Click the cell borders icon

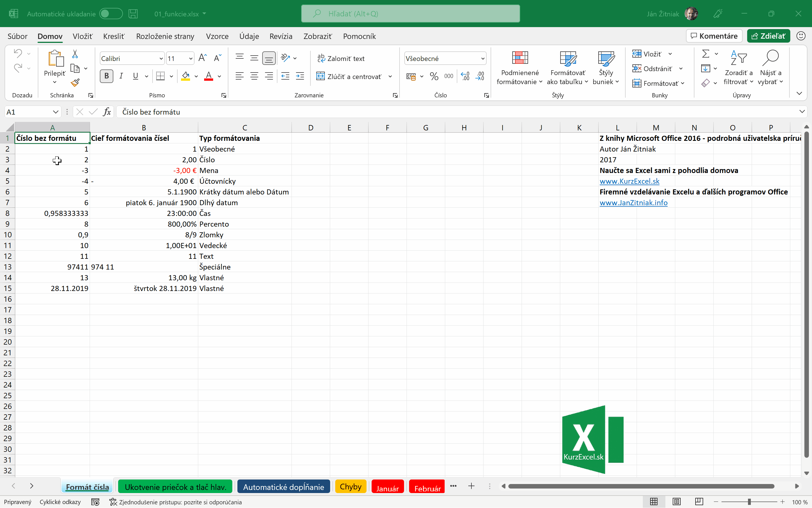pyautogui.click(x=160, y=76)
